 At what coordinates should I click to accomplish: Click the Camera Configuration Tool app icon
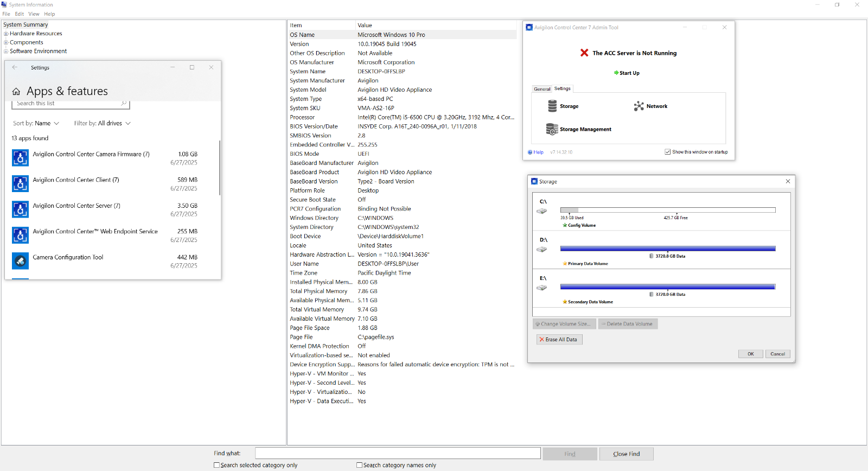click(21, 261)
